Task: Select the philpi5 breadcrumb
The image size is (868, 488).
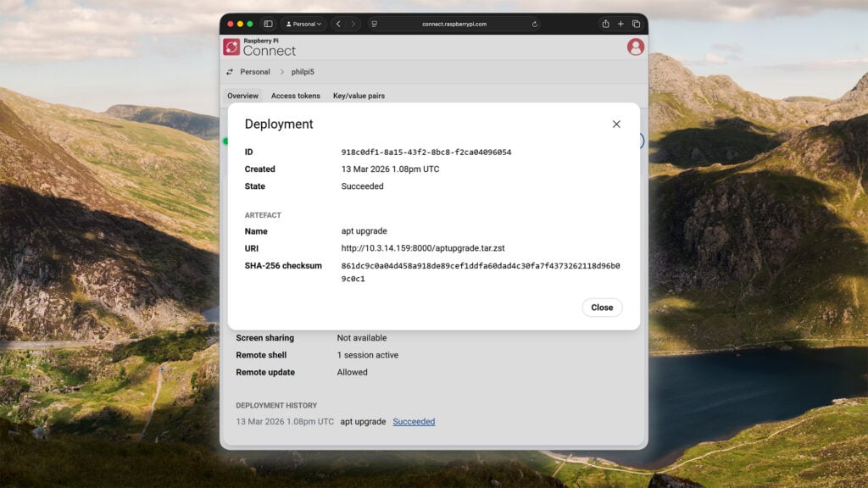Action: (303, 72)
